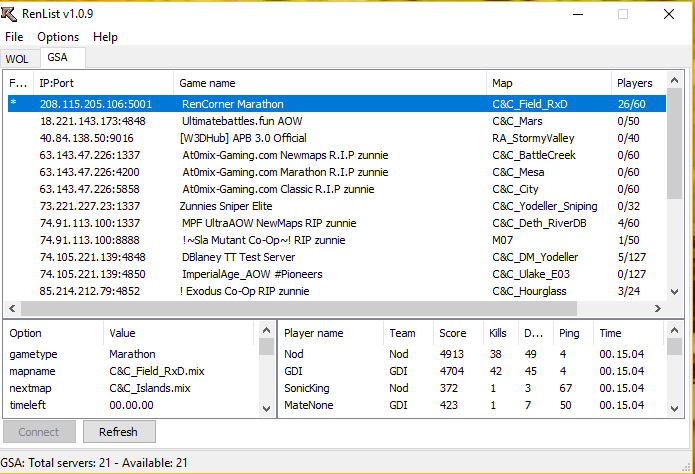Open the Options menu
The image size is (695, 474).
coord(58,37)
